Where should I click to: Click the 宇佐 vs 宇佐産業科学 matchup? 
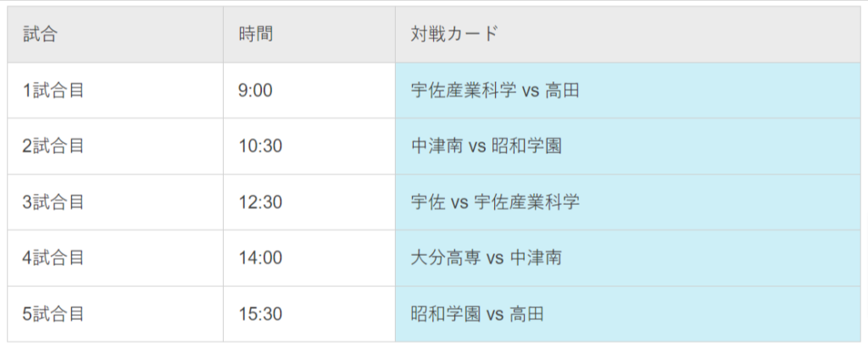point(495,202)
